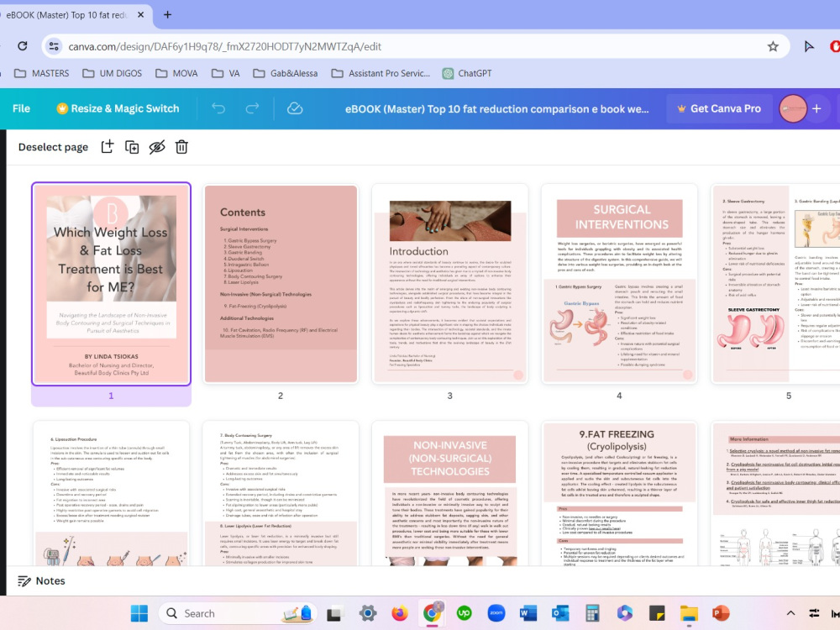Viewport: 840px width, 630px height.
Task: Open Sticky Notes from the taskbar
Action: (x=657, y=613)
